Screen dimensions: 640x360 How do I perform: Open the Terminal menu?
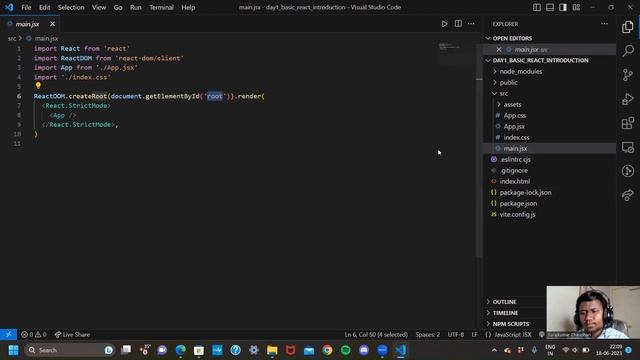coord(161,7)
